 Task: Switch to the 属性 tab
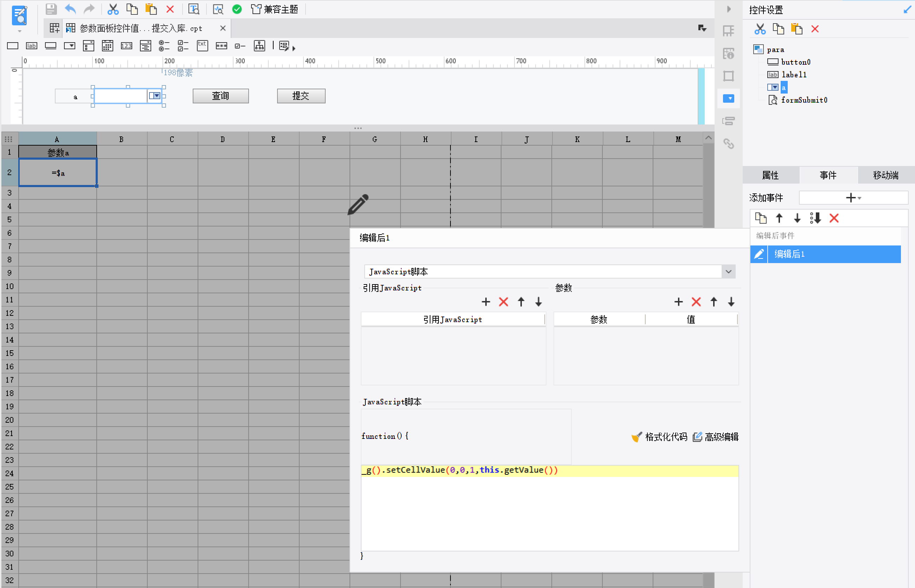[770, 175]
